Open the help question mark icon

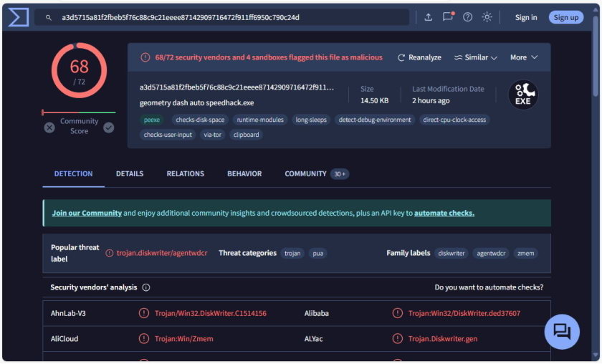point(467,17)
